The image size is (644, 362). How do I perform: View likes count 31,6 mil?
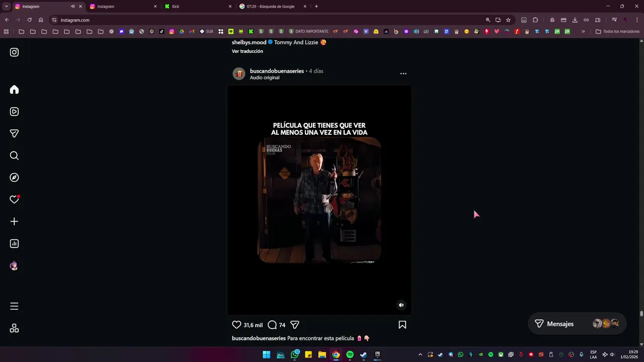tap(253, 325)
